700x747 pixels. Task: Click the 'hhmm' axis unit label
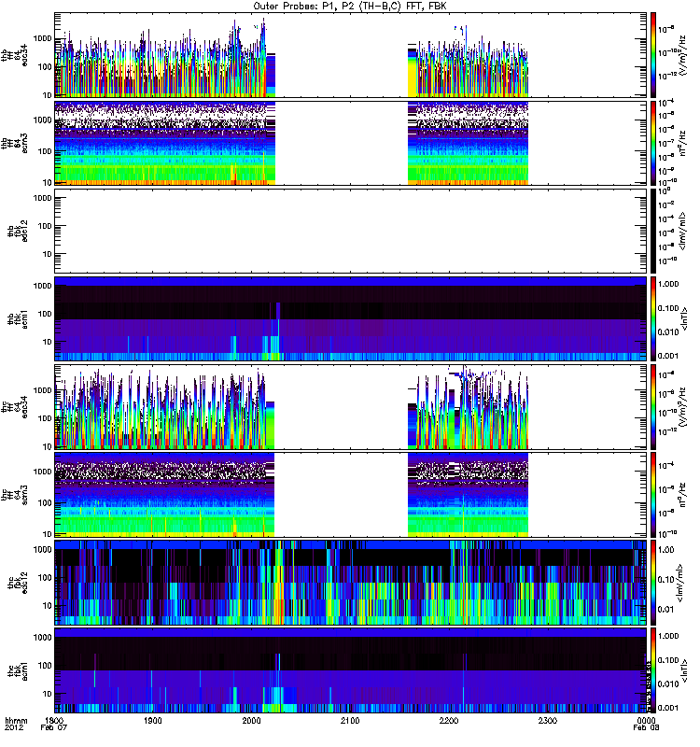coord(17,721)
